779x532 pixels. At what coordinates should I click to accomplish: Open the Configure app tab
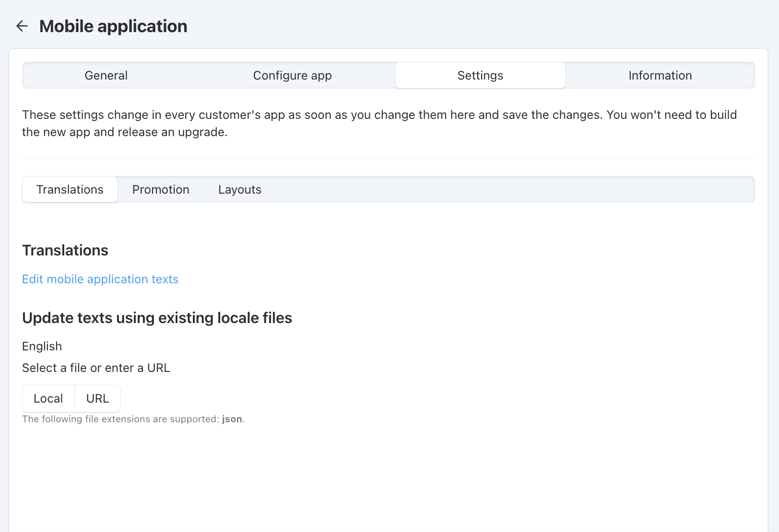click(292, 75)
